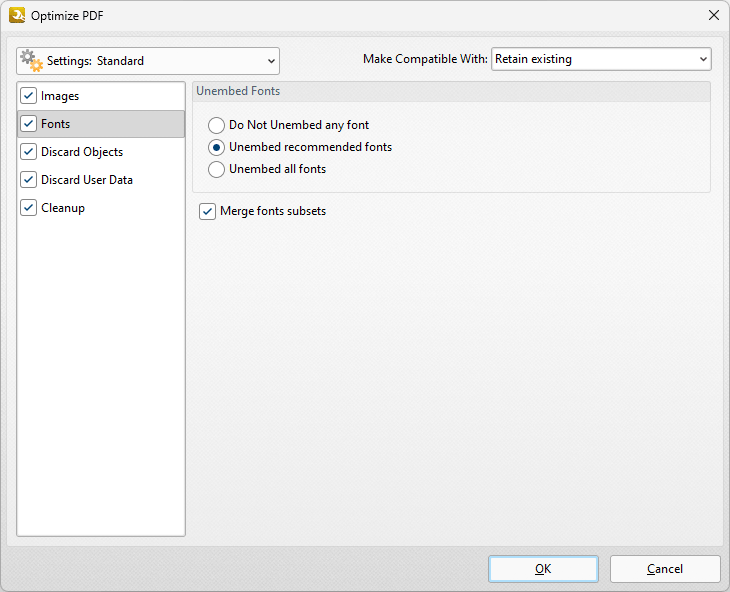Viewport: 730px width, 592px height.
Task: Click the Cancel button
Action: (665, 569)
